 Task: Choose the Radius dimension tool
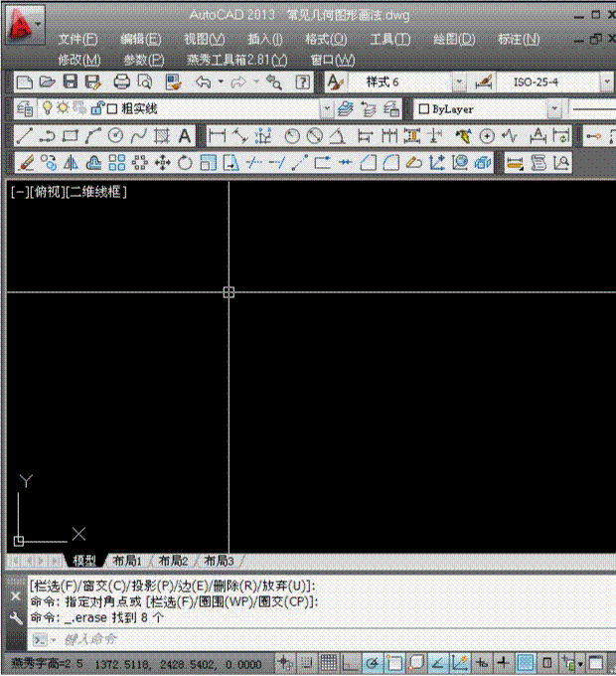pyautogui.click(x=292, y=136)
